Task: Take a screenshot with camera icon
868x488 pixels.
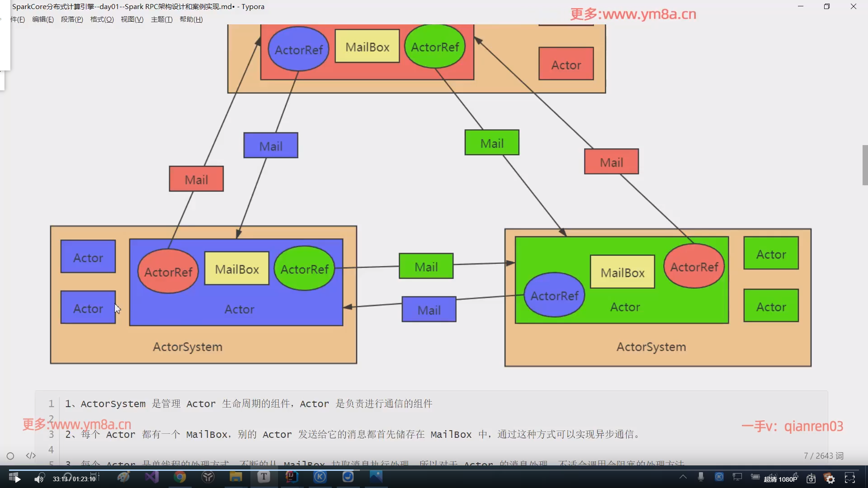Action: click(811, 479)
